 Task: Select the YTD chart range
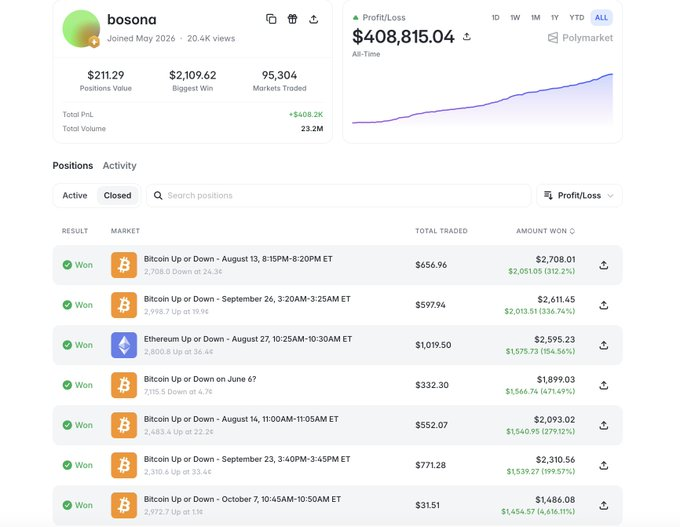tap(577, 18)
